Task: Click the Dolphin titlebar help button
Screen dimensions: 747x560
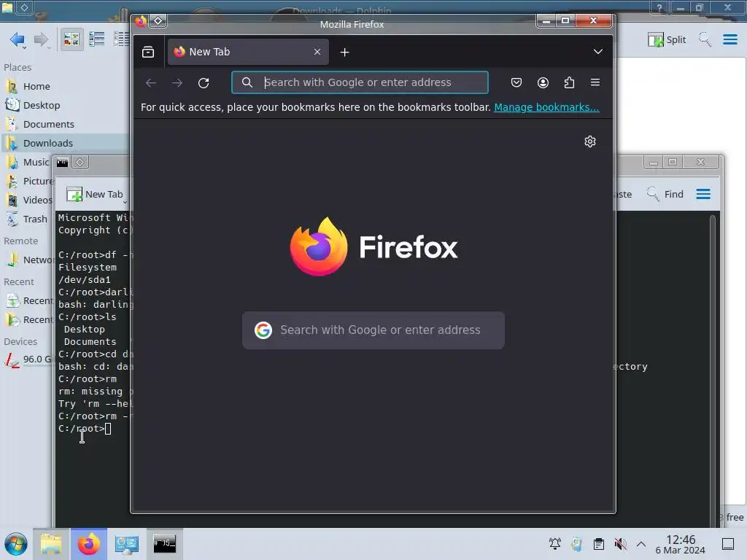Action: point(659,7)
